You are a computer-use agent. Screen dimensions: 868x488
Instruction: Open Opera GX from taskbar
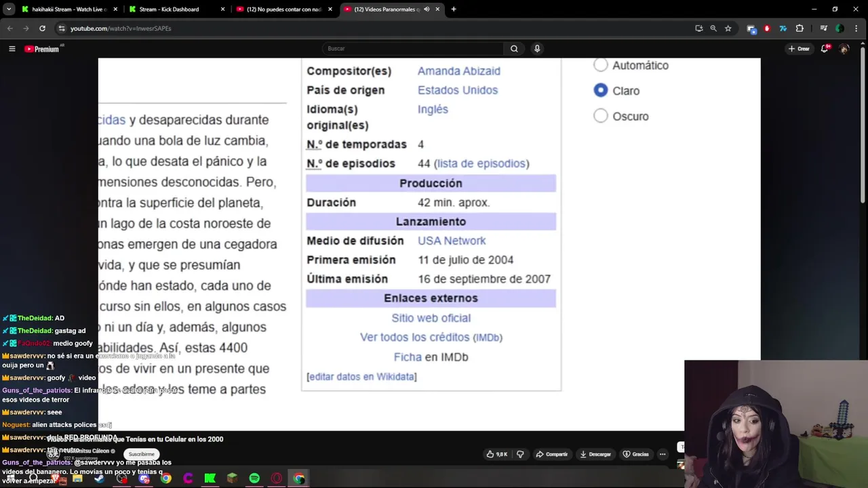coord(277,479)
